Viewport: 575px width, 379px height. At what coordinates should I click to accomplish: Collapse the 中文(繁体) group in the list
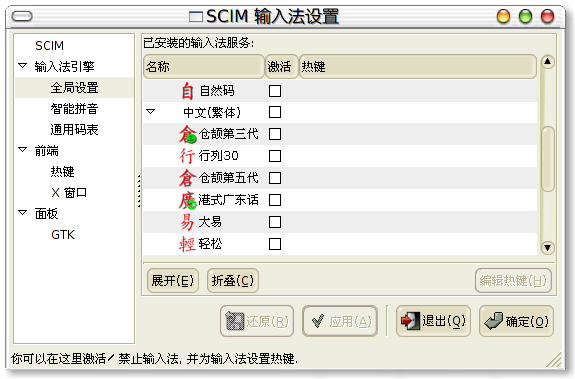coord(151,111)
